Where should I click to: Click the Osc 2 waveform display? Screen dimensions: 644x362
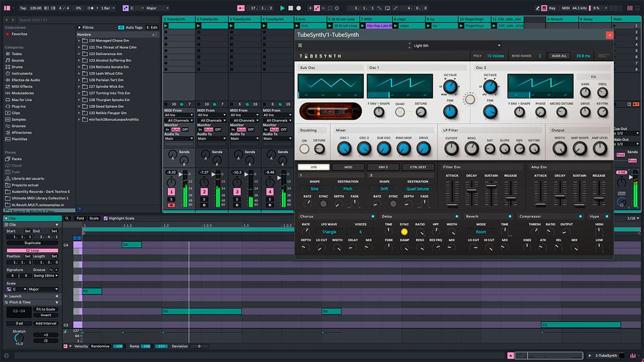coord(540,85)
